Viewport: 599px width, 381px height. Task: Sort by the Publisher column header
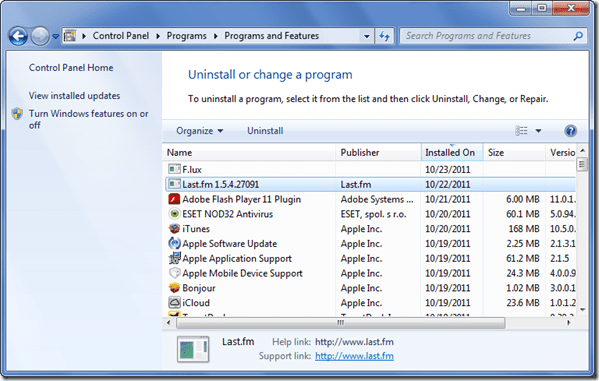[x=378, y=152]
